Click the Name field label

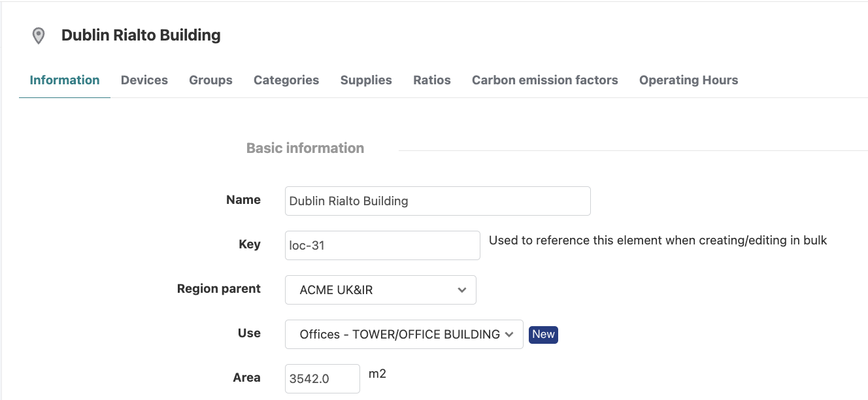click(243, 200)
